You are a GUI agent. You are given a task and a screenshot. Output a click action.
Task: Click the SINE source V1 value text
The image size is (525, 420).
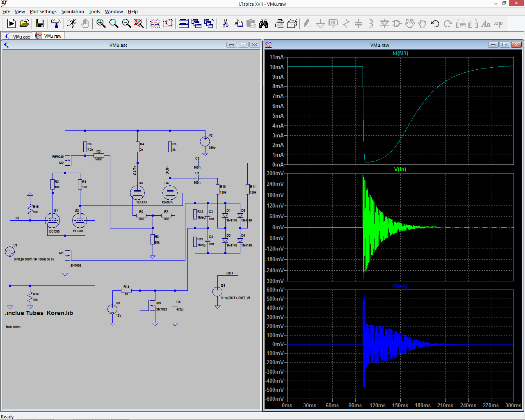coord(34,259)
